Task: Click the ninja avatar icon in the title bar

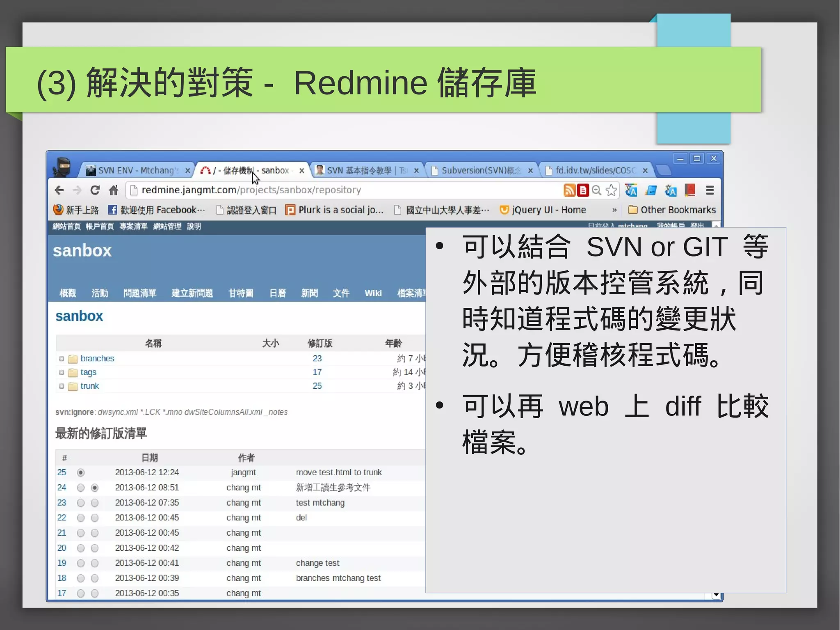Action: pyautogui.click(x=63, y=167)
